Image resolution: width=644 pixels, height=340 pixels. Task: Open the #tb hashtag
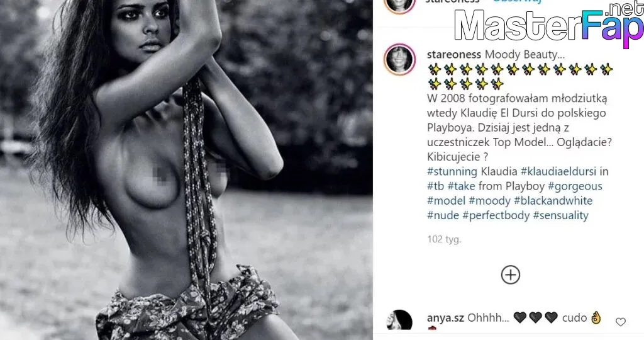coord(435,186)
